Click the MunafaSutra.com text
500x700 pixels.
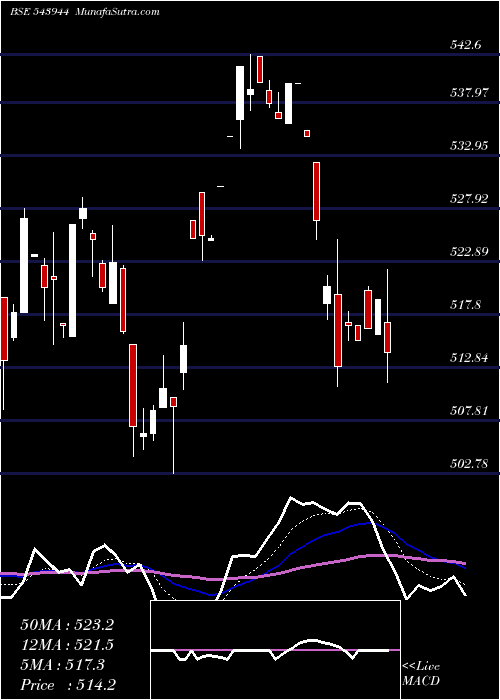[117, 12]
